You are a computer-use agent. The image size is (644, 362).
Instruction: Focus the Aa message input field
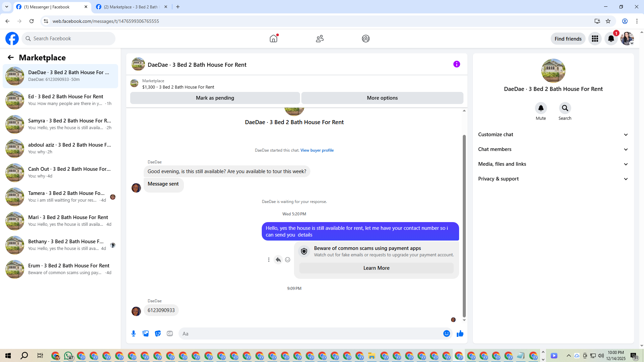[310, 333]
